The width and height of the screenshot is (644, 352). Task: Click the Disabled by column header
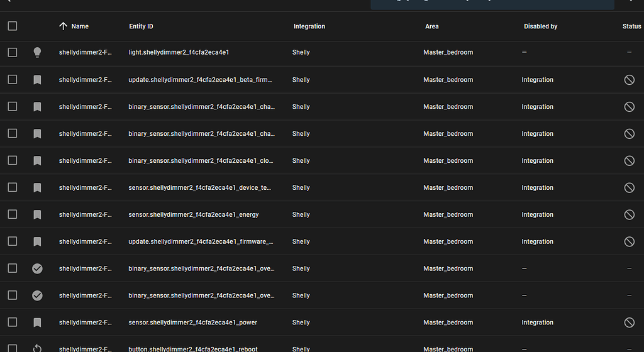pyautogui.click(x=540, y=26)
